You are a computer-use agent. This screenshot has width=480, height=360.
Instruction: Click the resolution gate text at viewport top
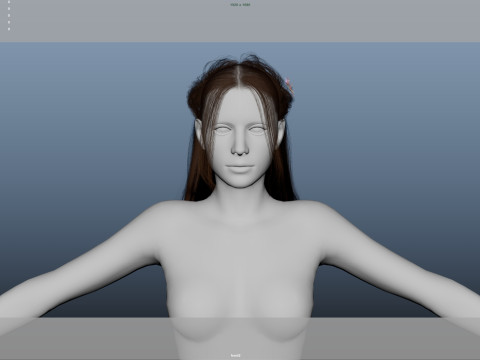pyautogui.click(x=240, y=5)
